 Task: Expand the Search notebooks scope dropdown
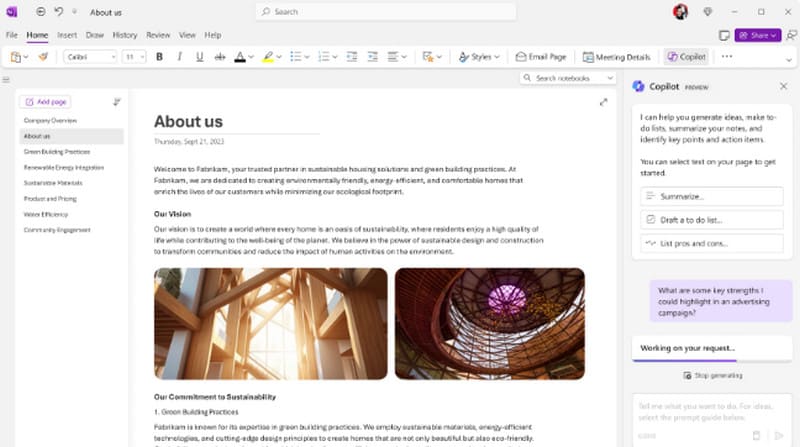tap(610, 78)
